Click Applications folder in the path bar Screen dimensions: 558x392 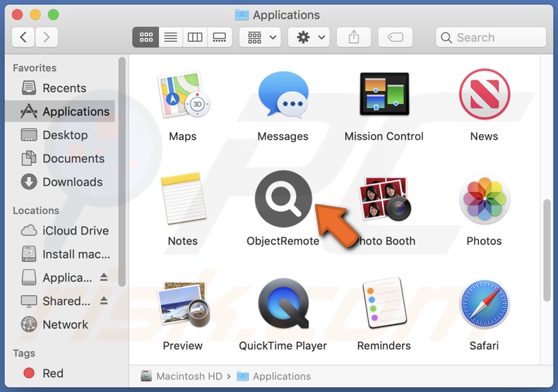click(x=274, y=376)
